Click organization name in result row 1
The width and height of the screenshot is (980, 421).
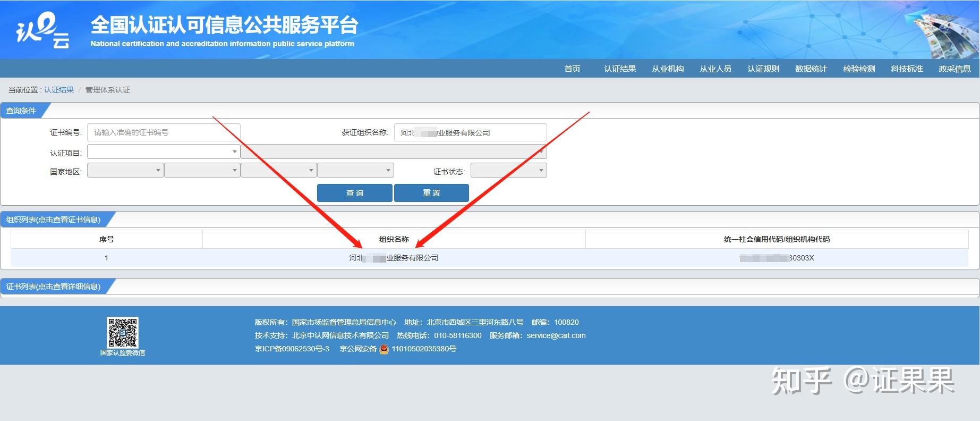point(394,258)
